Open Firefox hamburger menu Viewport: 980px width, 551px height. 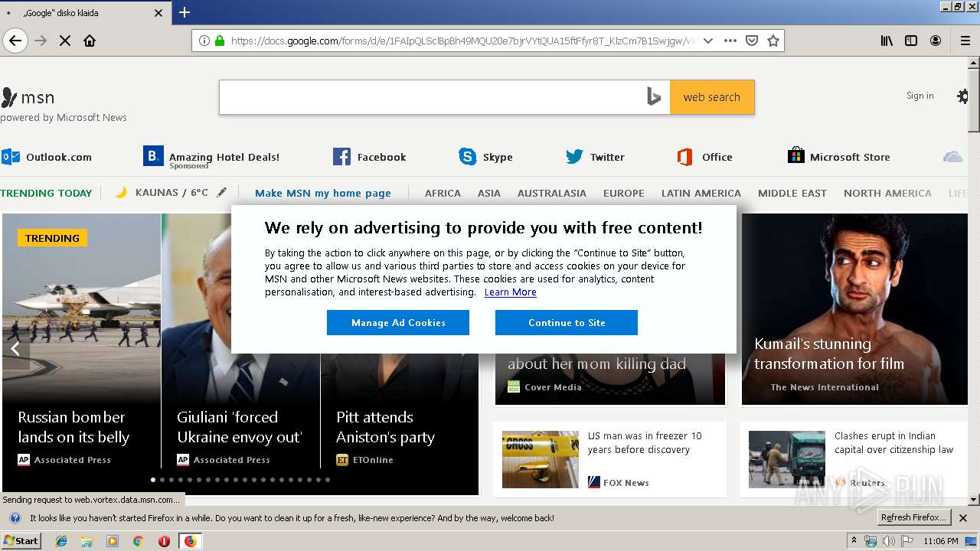[x=965, y=41]
